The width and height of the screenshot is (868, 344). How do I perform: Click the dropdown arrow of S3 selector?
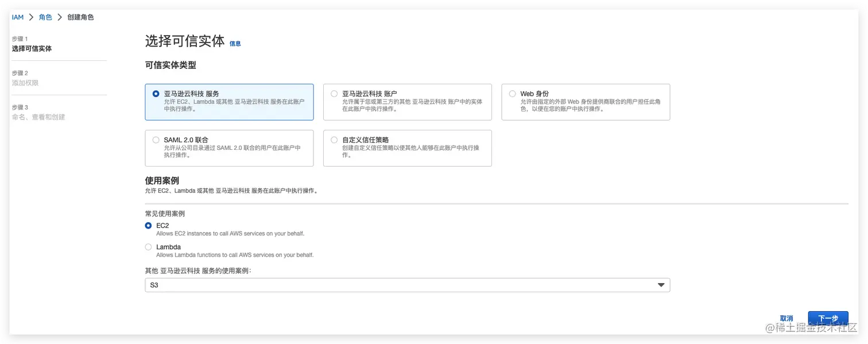click(x=661, y=285)
